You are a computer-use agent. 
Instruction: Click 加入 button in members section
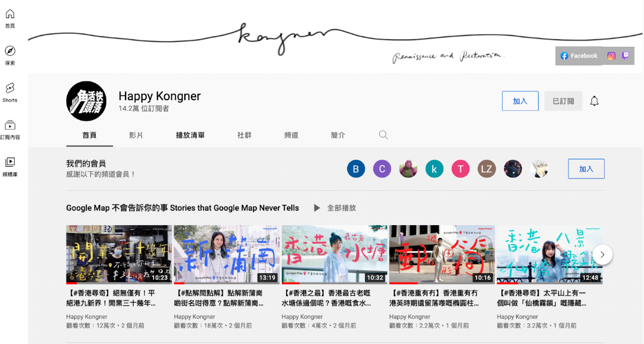point(586,169)
